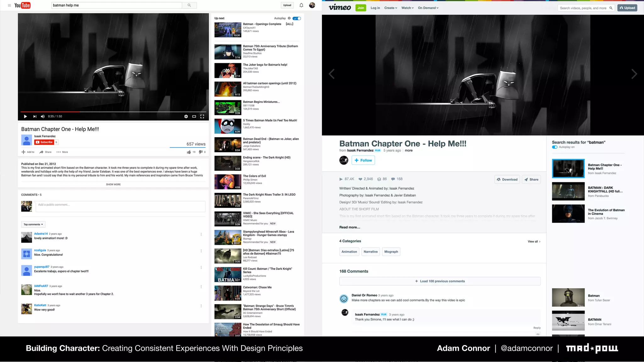Open options menu for Adastra14 comment
Viewport: 644px width, 362px height.
tap(201, 234)
